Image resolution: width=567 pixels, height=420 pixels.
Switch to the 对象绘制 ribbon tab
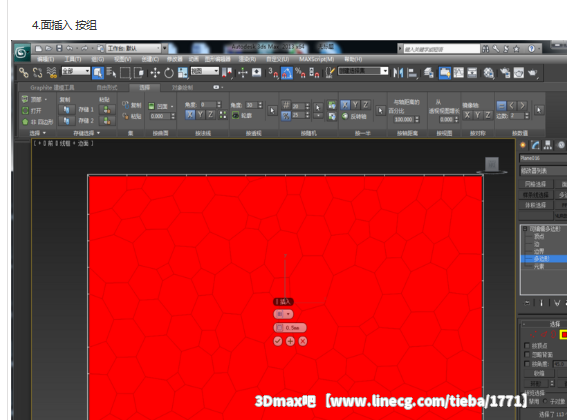coord(182,88)
